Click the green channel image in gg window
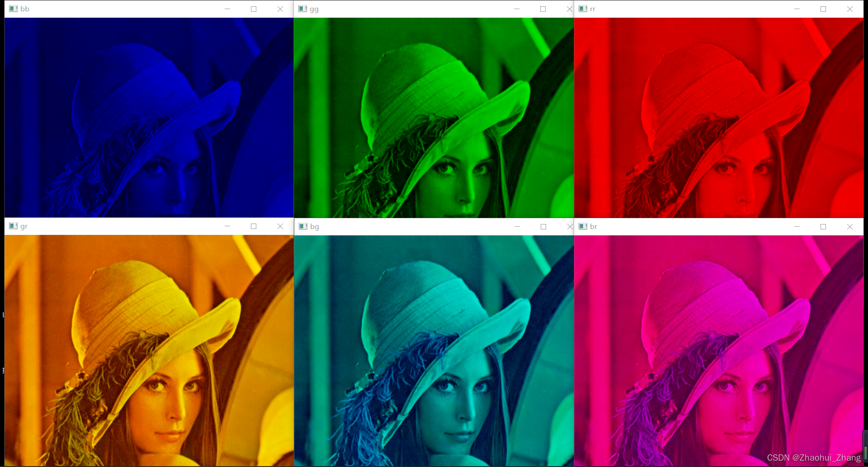868x467 pixels. [x=434, y=118]
